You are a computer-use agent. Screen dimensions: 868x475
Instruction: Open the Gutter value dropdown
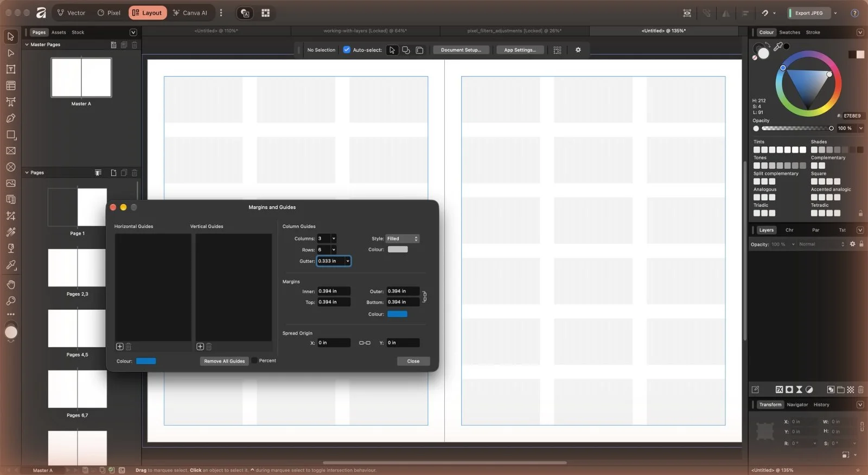coord(348,261)
